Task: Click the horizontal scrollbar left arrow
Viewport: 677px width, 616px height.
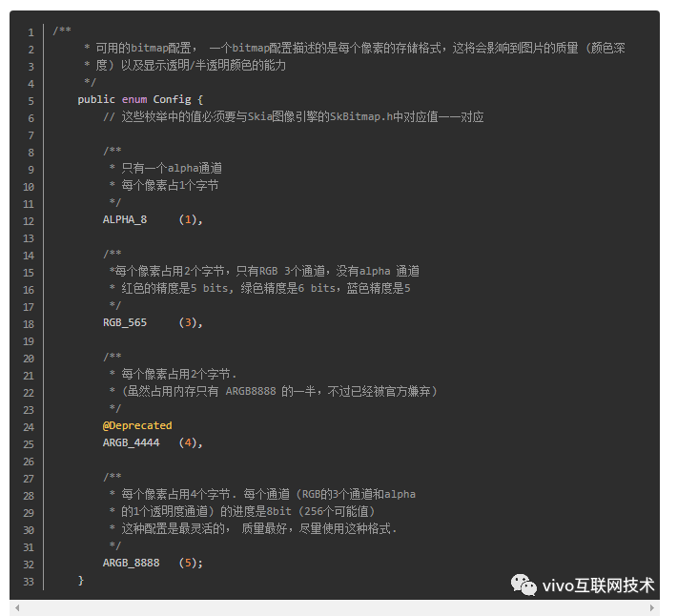Action: (17, 607)
